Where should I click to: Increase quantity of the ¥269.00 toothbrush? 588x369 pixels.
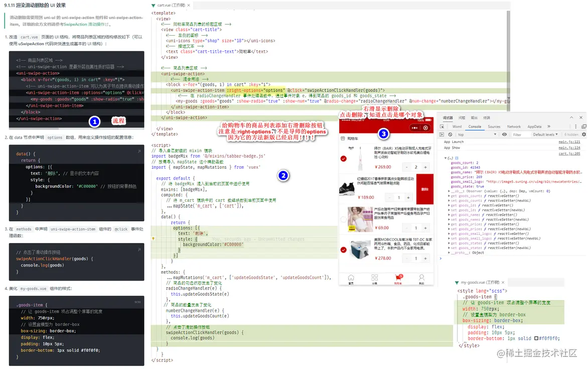click(x=425, y=167)
